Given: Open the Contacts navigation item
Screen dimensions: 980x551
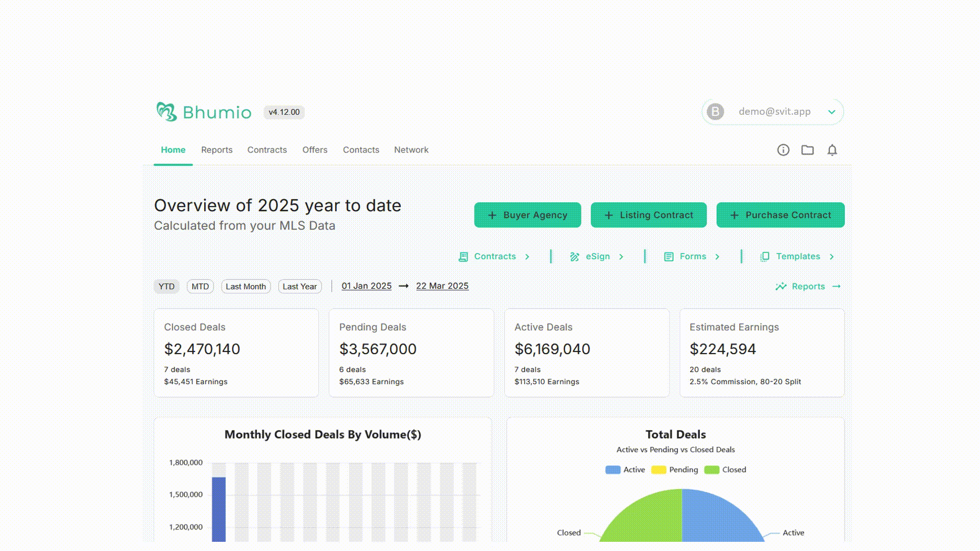Looking at the screenshot, I should pyautogui.click(x=361, y=149).
